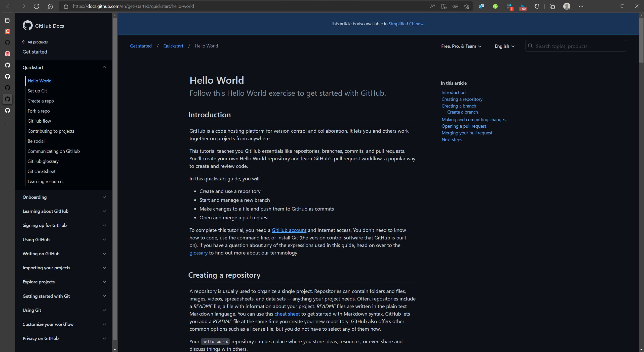Open the browser Extensions puzzle icon
This screenshot has height=352, width=644.
tap(537, 6)
